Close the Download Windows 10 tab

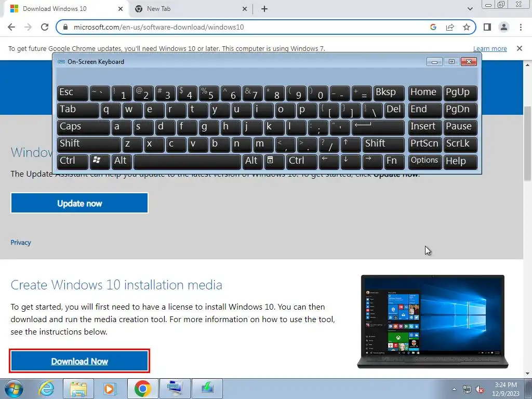point(121,9)
